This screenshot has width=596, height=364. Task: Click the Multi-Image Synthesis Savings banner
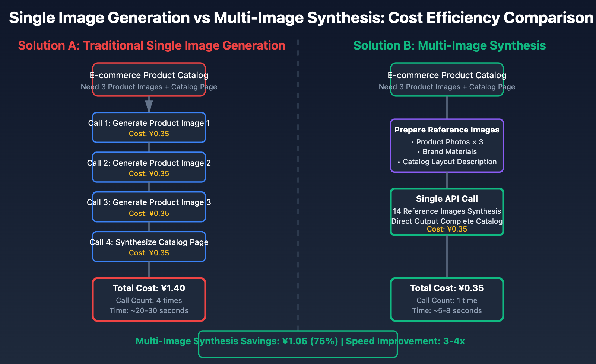(298, 341)
